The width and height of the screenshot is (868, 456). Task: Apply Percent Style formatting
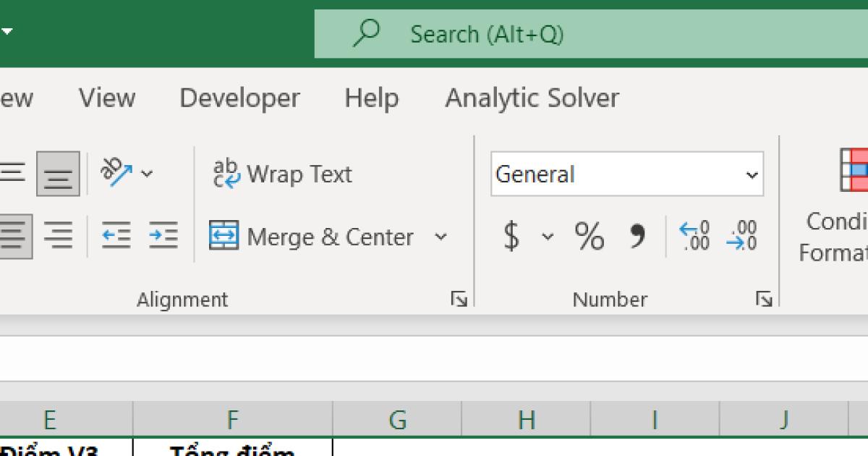[x=590, y=236]
